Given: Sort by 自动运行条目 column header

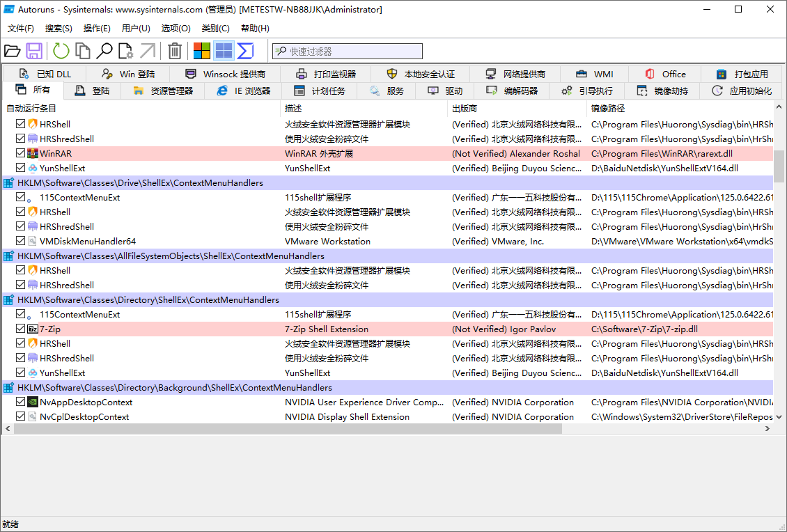Looking at the screenshot, I should (141, 109).
